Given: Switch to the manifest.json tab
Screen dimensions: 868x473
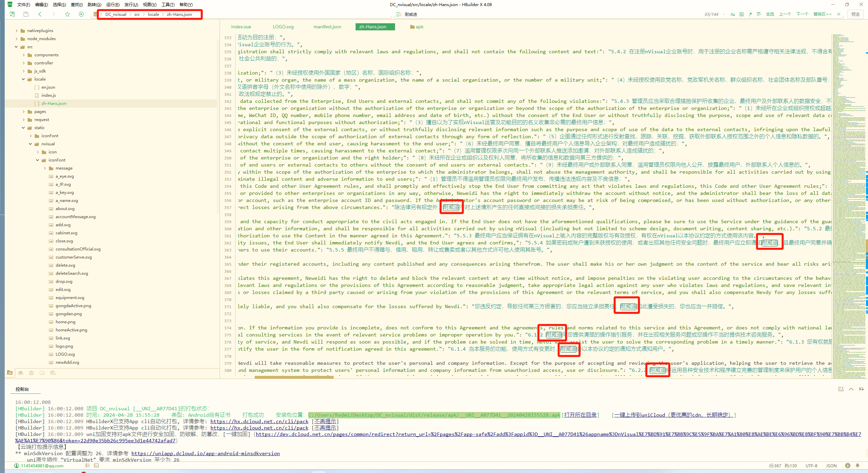Looking at the screenshot, I should 327,27.
